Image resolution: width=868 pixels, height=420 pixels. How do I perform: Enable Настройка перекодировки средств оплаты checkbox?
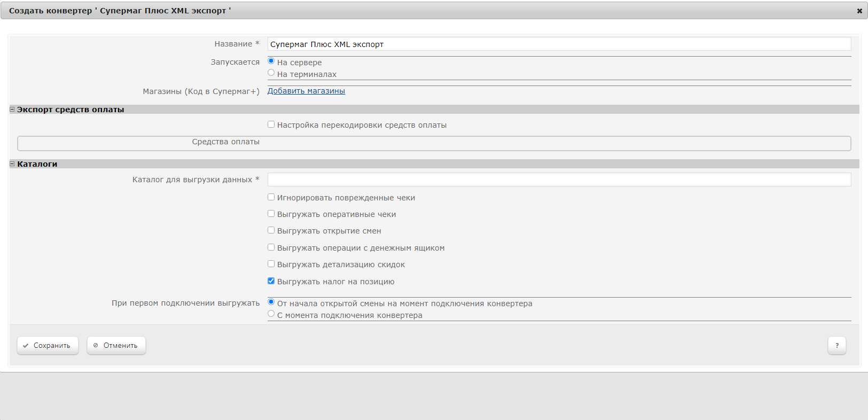[271, 125]
